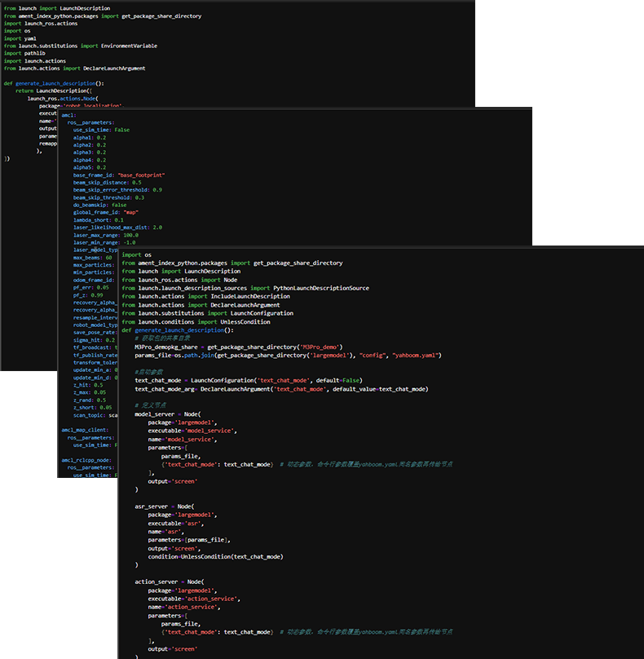Click 'asr_server = Node(' line
This screenshot has height=659, width=644.
164,506
